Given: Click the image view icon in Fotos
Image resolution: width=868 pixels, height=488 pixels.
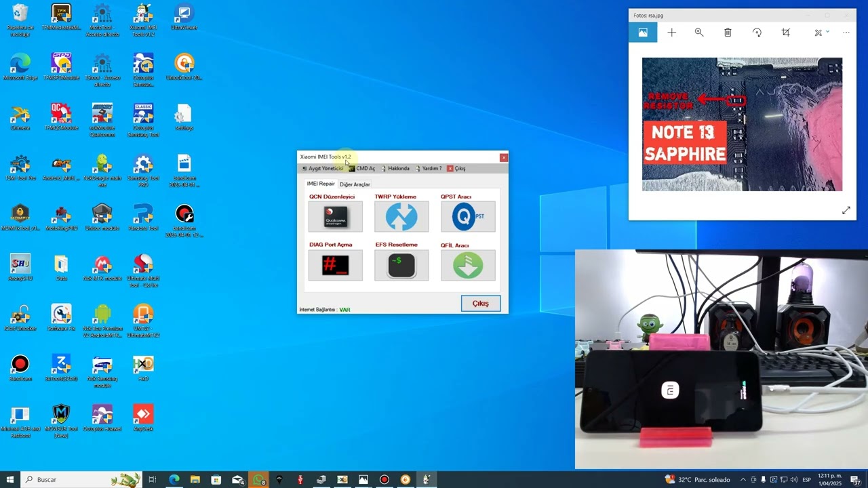Looking at the screenshot, I should tap(643, 32).
